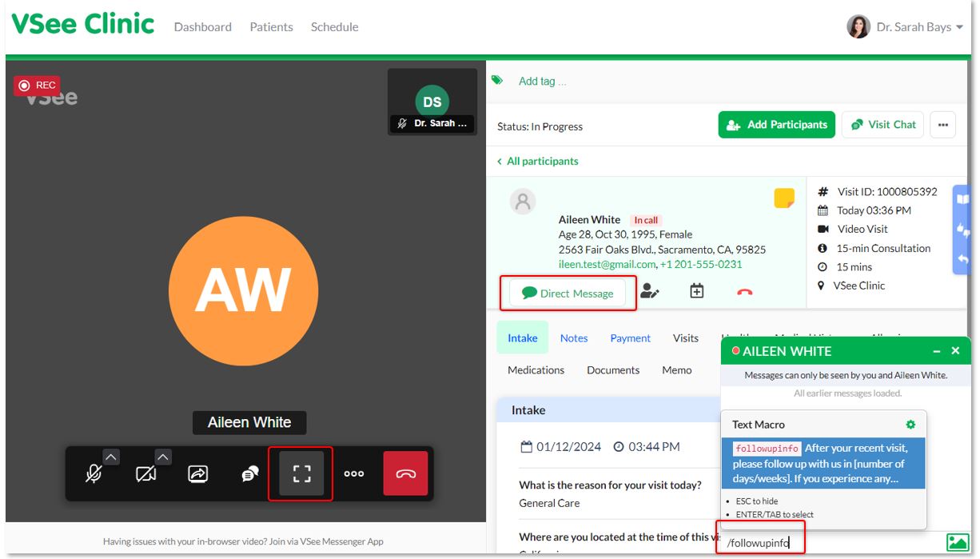Image resolution: width=980 pixels, height=559 pixels.
Task: Open the Patients page
Action: (271, 26)
